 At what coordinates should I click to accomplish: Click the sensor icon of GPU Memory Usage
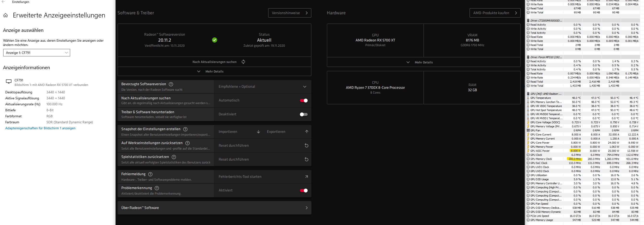click(x=528, y=220)
